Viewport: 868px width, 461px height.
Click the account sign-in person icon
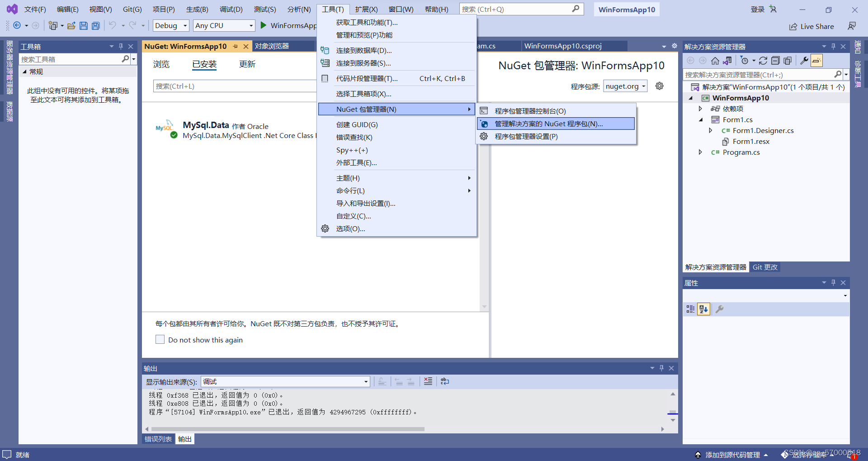[x=773, y=9]
